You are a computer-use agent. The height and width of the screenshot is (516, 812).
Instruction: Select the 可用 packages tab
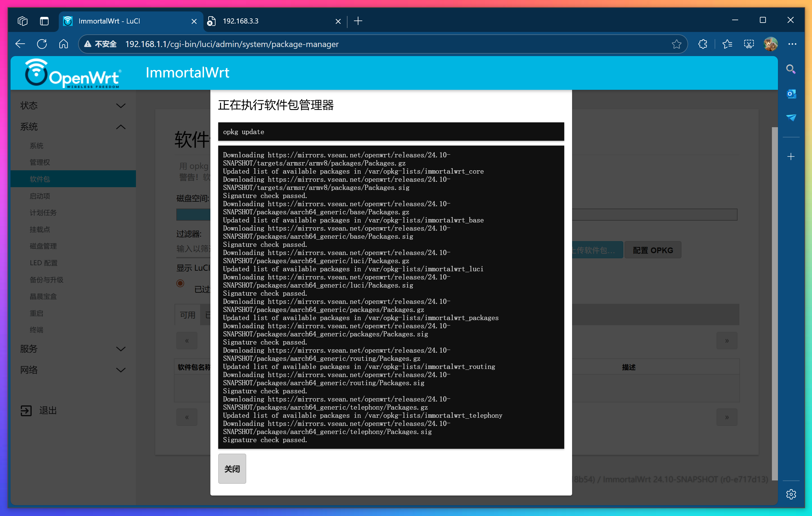point(187,315)
